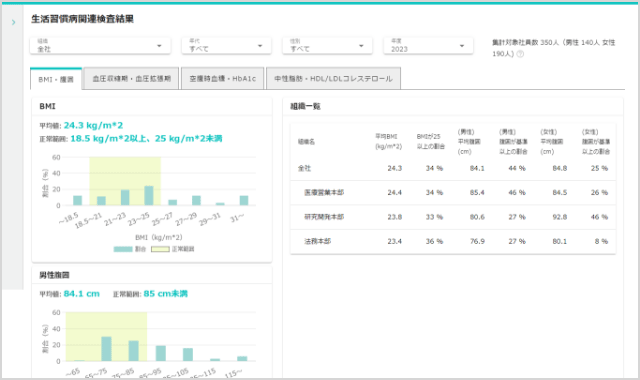Click the 医療営業本部 row name
This screenshot has height=380, width=640.
tap(324, 192)
